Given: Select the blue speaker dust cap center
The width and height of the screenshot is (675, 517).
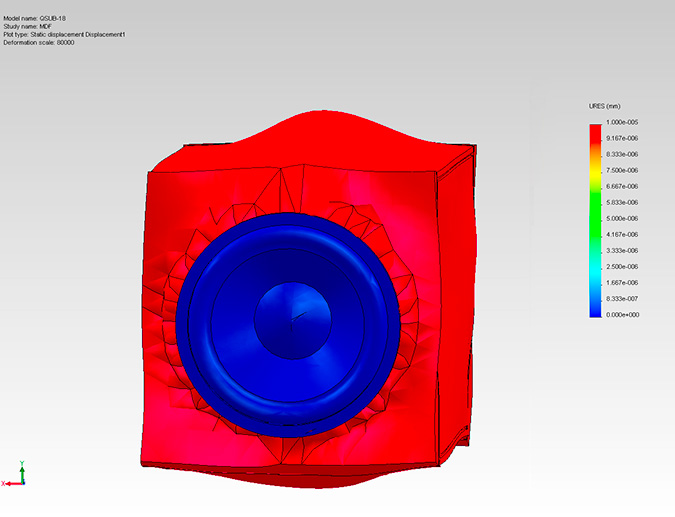Looking at the screenshot, I should click(293, 319).
